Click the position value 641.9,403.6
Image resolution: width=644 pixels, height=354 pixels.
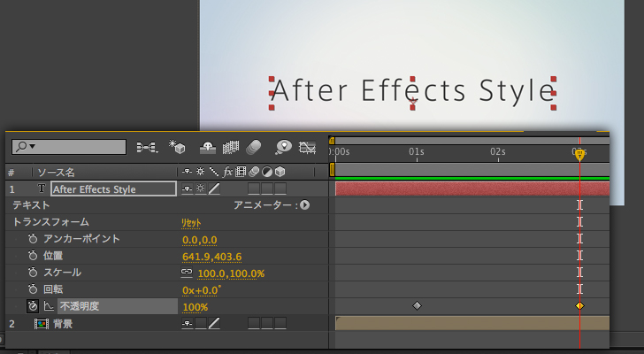212,257
